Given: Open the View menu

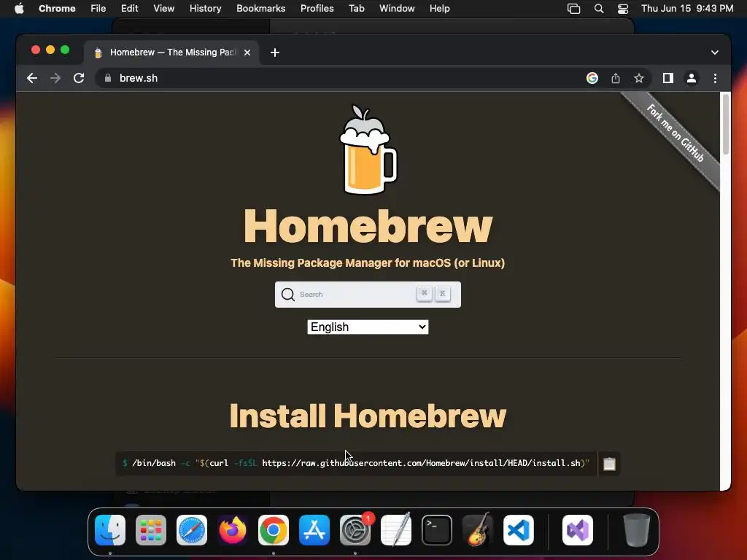Looking at the screenshot, I should click(x=164, y=9).
